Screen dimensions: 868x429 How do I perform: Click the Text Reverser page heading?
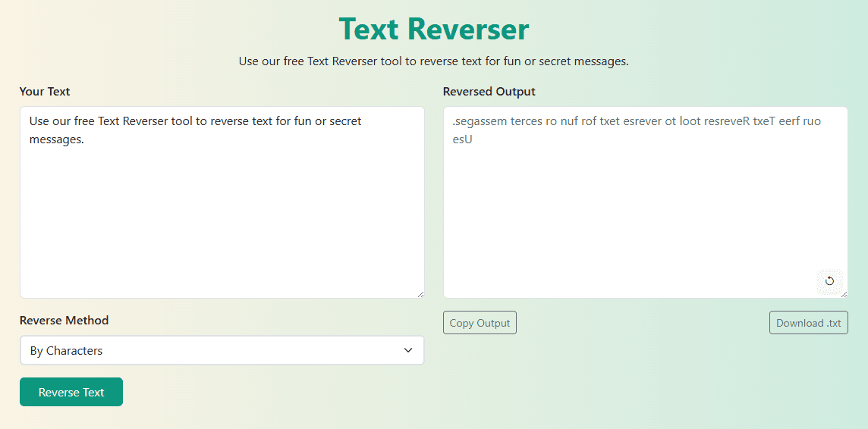click(433, 29)
